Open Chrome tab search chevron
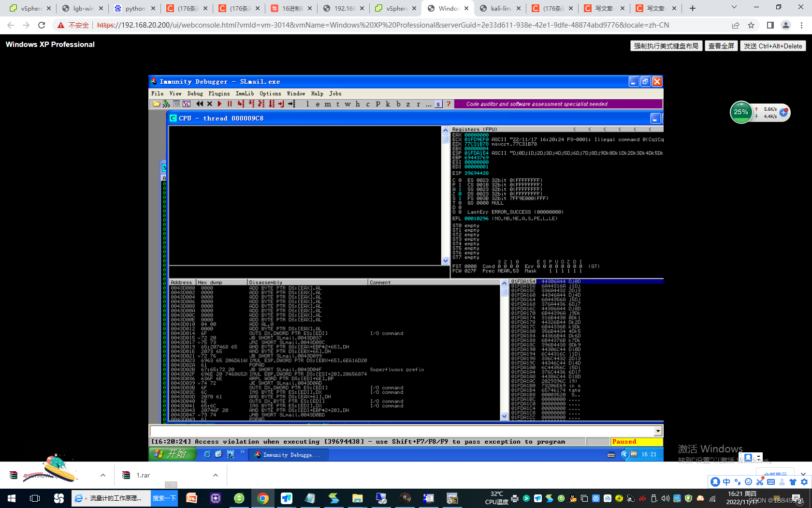Viewport: 812px width, 508px height. pyautogui.click(x=734, y=7)
